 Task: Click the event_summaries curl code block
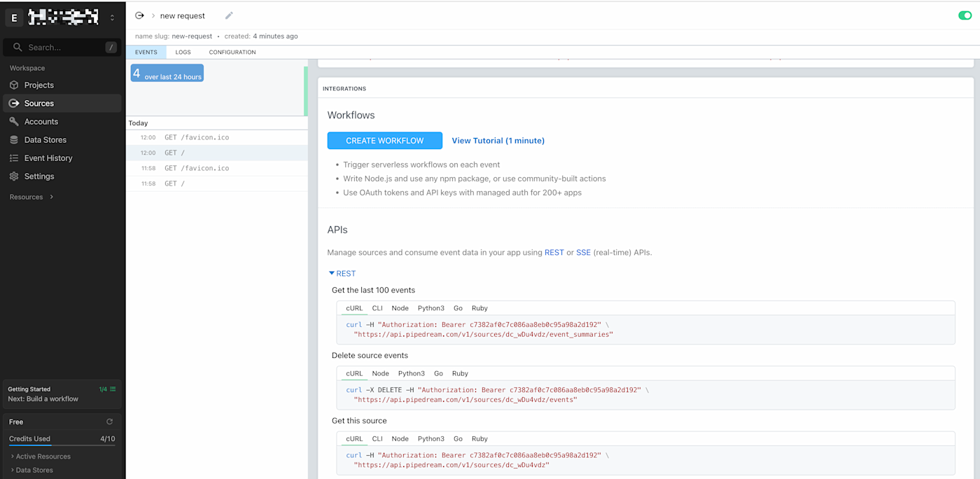click(645, 330)
